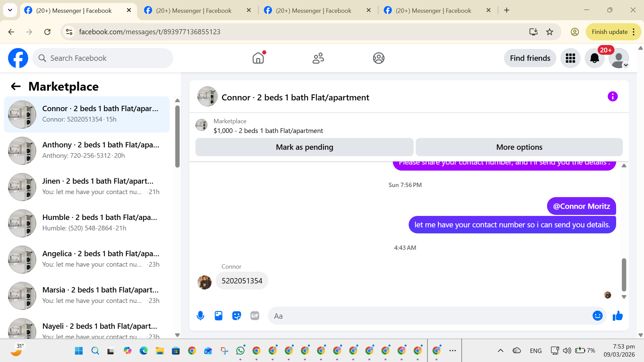Open Connor's avatar beside his message
The width and height of the screenshot is (644, 362).
point(204,282)
